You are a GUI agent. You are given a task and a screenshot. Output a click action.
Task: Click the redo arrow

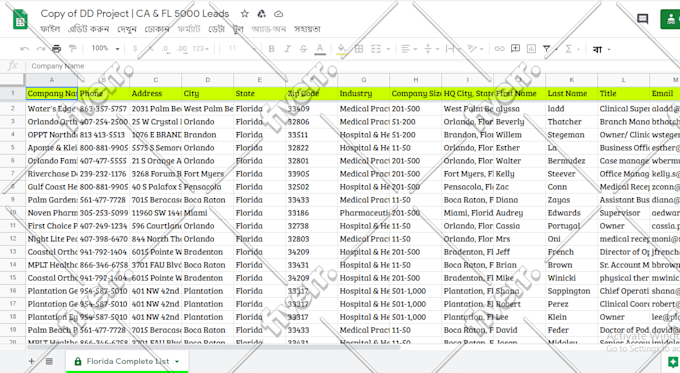click(41, 49)
